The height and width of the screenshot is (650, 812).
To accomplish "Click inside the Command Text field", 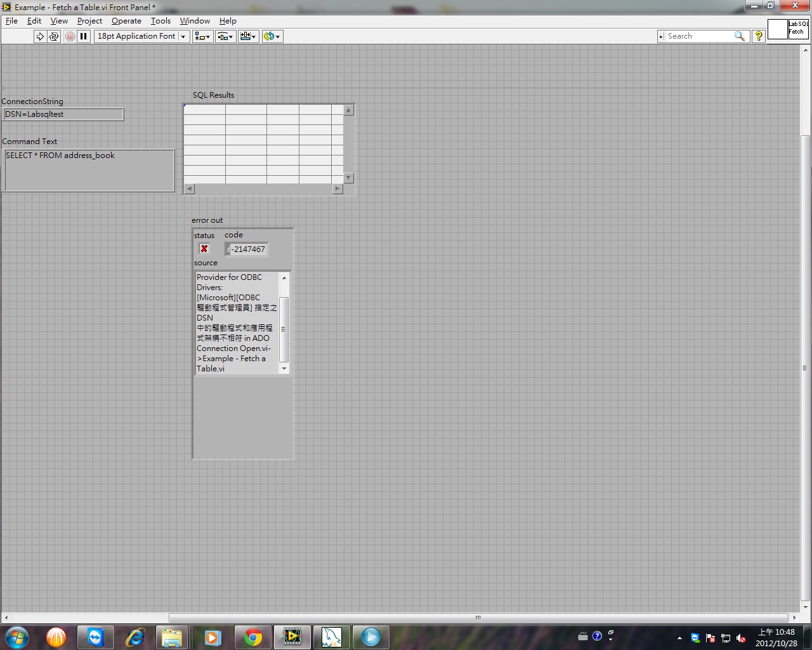I will coord(89,170).
